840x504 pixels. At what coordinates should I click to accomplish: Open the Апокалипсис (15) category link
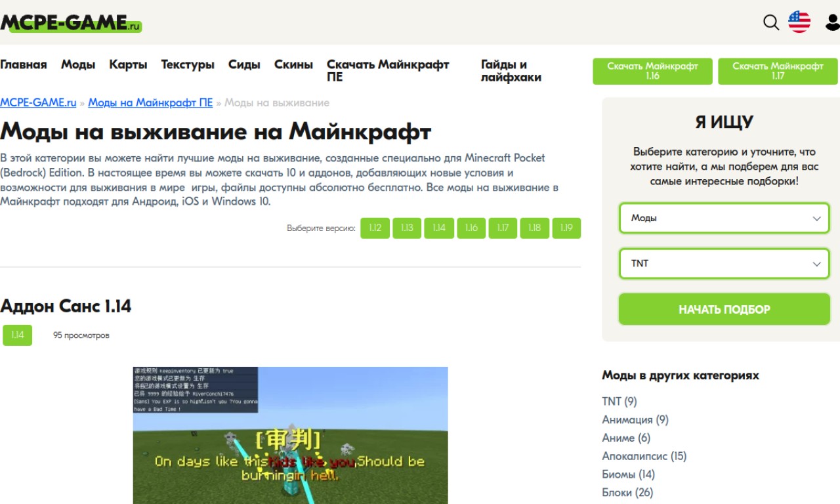[x=644, y=456]
